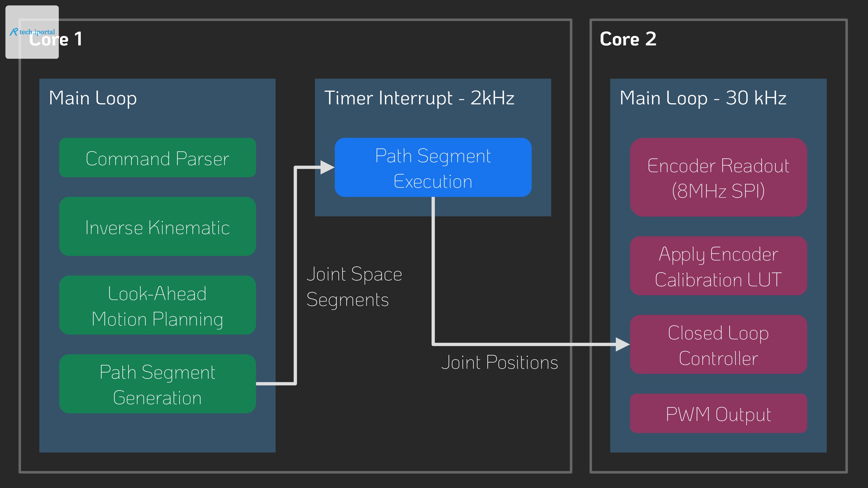Select the Closed Loop Controller block

pos(718,345)
